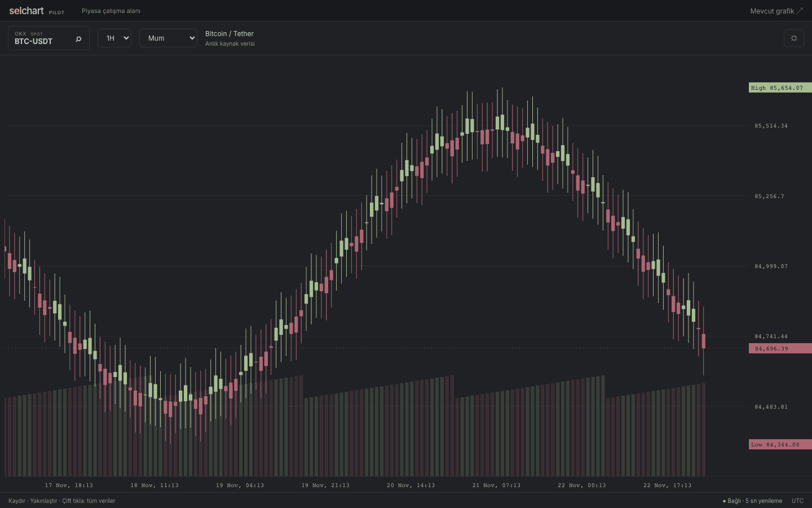Viewport: 812px width, 508px height.
Task: Click the 18 Nov, 11:13 time label
Action: [x=155, y=485]
